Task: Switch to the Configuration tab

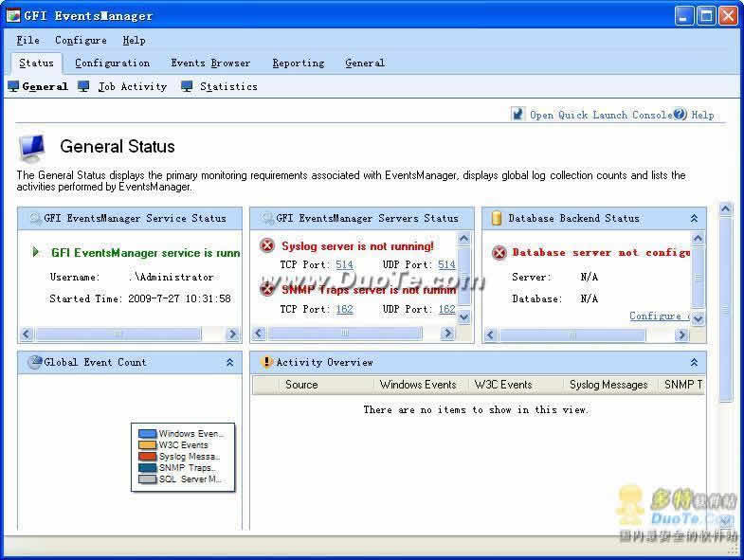Action: click(113, 63)
